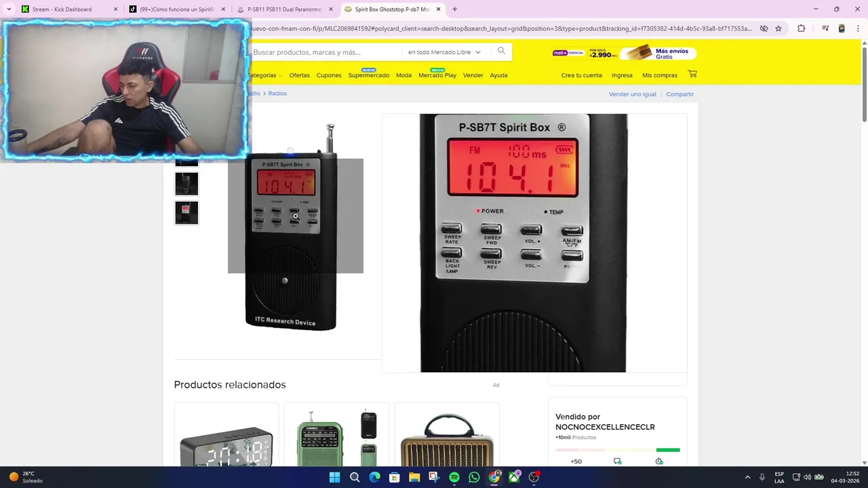
Task: Close the P-SB11 PSB11 Dual Paranormal tab
Action: click(331, 9)
